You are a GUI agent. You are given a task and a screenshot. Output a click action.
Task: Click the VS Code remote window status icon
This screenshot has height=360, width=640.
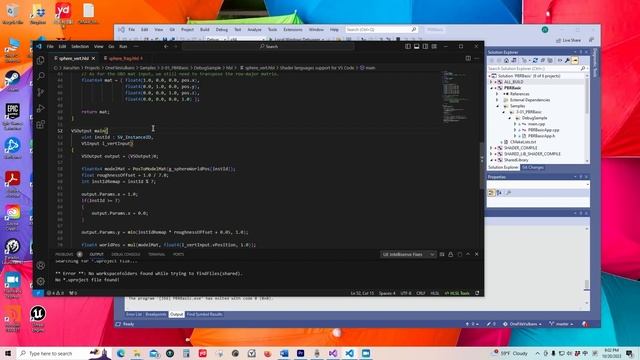coord(38,293)
